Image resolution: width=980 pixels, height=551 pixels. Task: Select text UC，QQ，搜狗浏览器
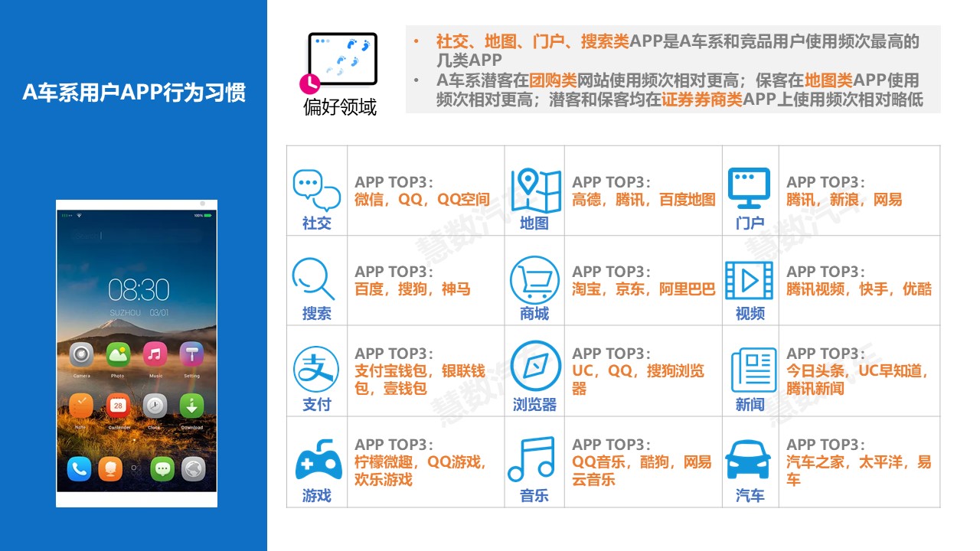639,380
